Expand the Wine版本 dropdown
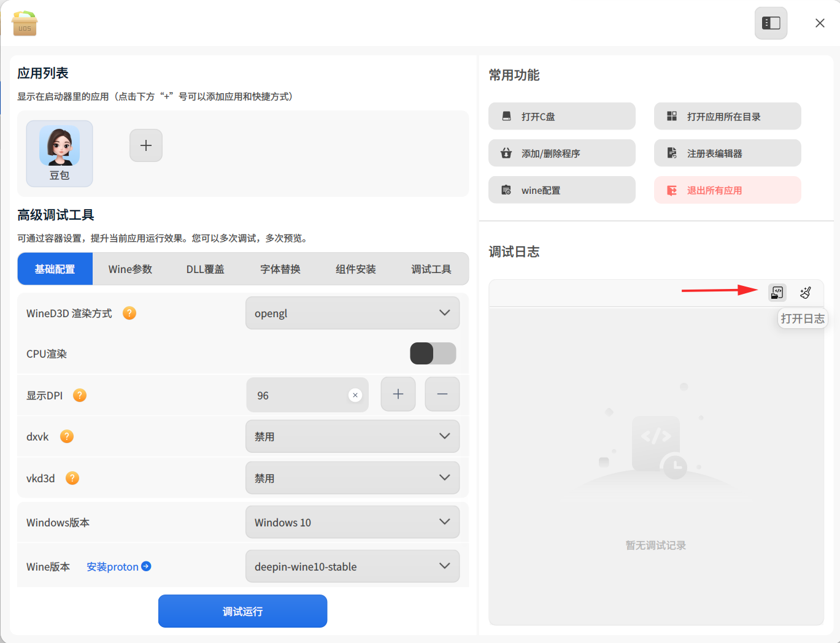This screenshot has height=643, width=840. (353, 566)
